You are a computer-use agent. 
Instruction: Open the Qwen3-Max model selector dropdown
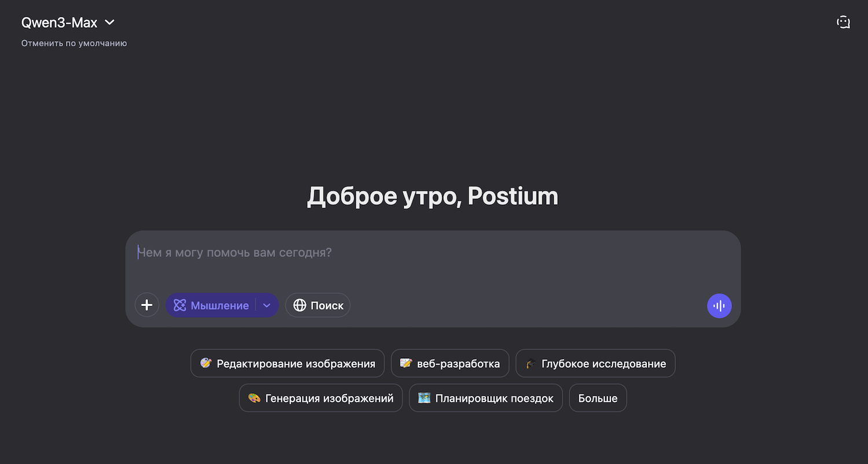68,23
